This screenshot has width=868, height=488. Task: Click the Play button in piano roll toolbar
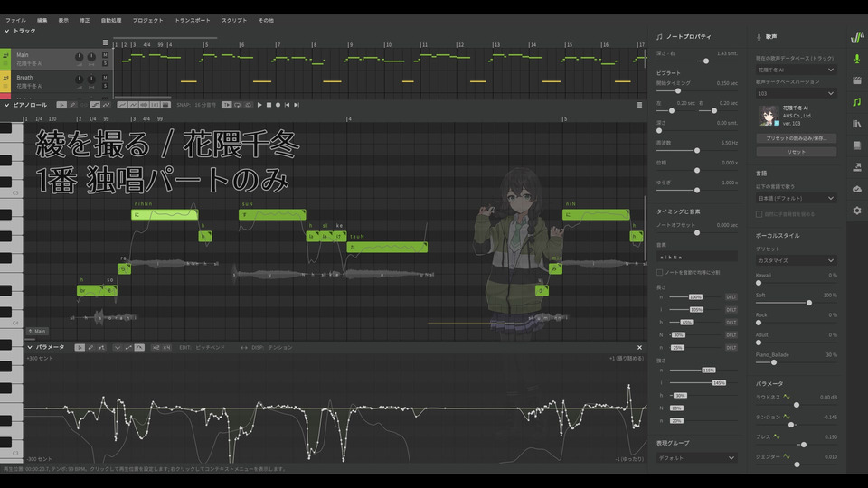259,105
